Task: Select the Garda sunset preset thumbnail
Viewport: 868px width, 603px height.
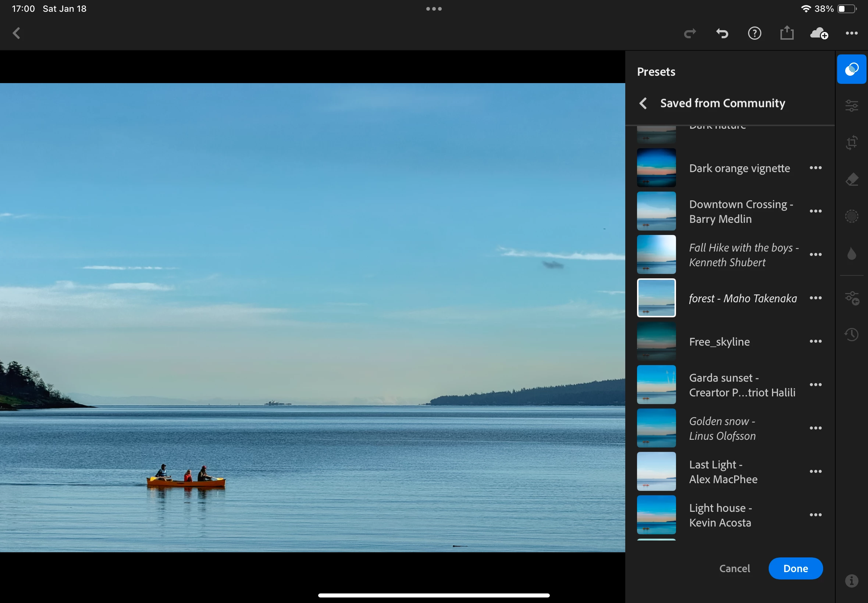Action: (x=656, y=385)
